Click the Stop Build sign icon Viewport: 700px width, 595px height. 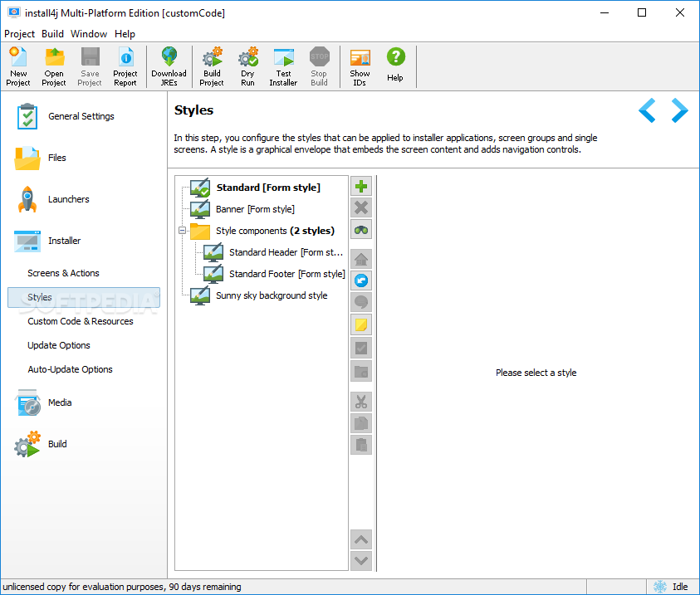[x=319, y=66]
